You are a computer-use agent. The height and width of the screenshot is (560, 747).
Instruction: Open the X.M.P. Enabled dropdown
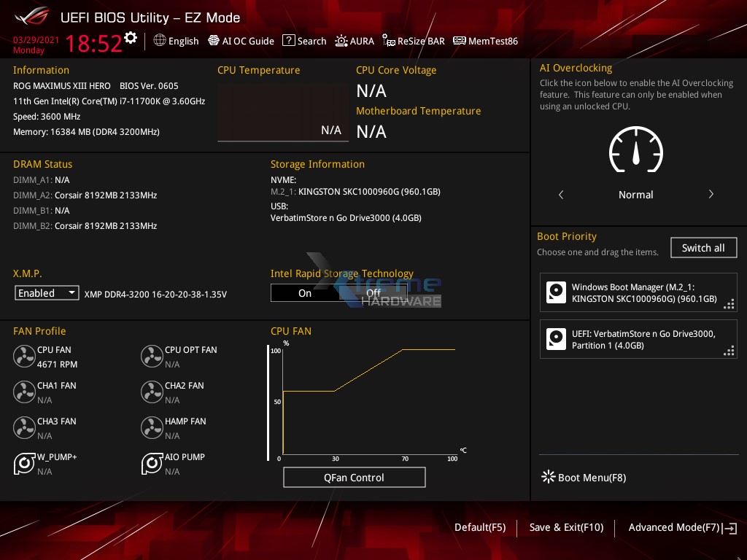coord(47,292)
